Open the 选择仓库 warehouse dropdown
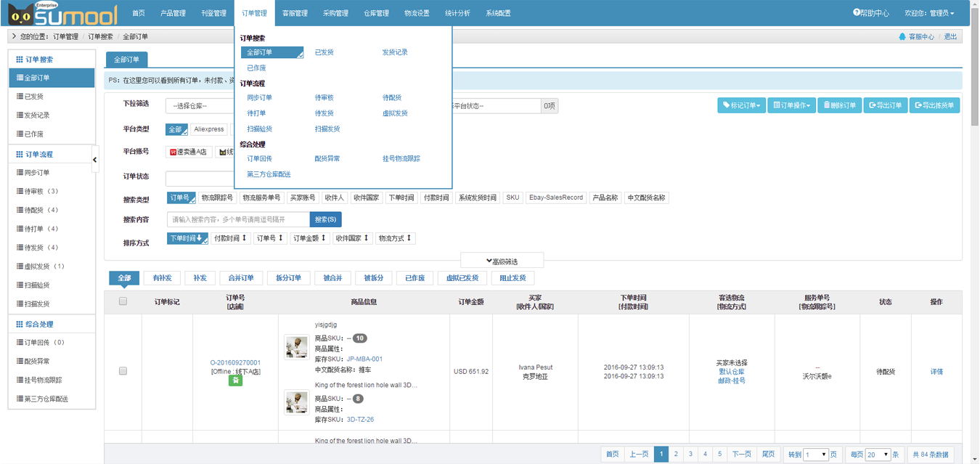 point(200,106)
